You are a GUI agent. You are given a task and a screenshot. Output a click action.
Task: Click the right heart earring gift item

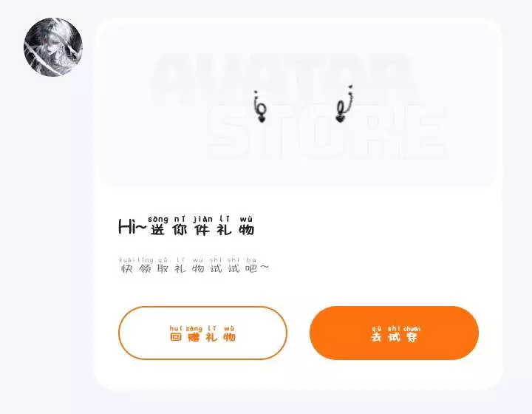pyautogui.click(x=344, y=104)
